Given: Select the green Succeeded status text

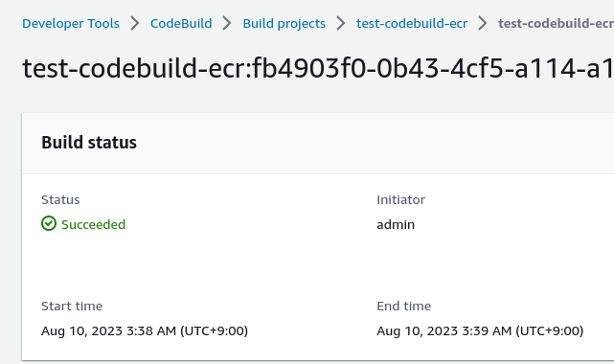Looking at the screenshot, I should pos(93,224).
